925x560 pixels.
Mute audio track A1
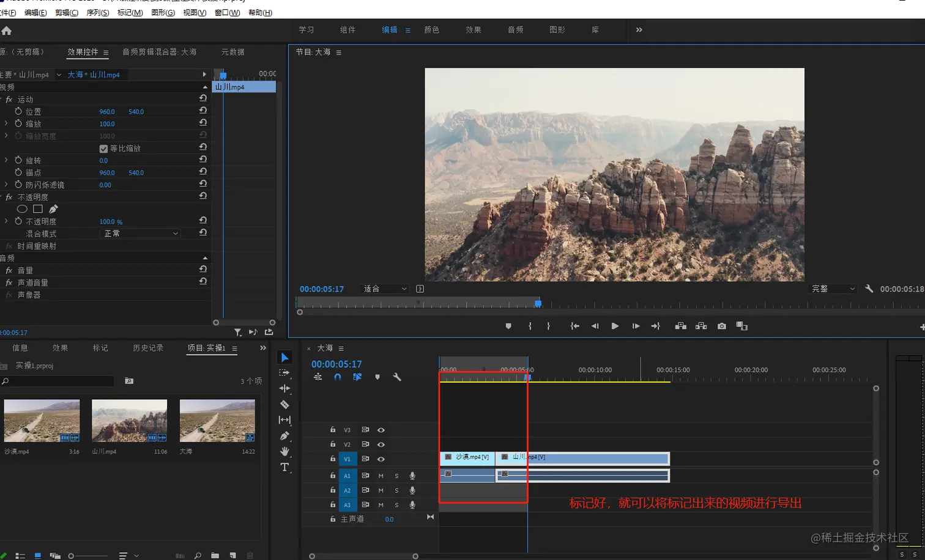[x=381, y=476]
